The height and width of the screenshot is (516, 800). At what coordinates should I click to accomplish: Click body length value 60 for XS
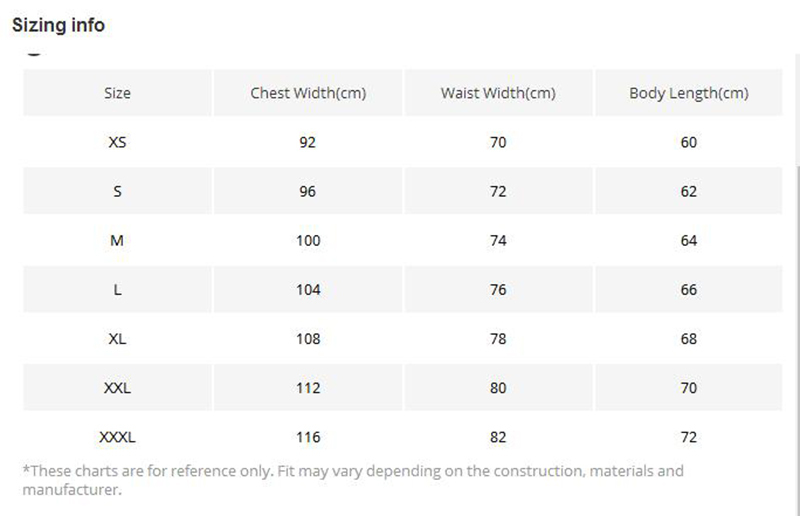click(689, 142)
